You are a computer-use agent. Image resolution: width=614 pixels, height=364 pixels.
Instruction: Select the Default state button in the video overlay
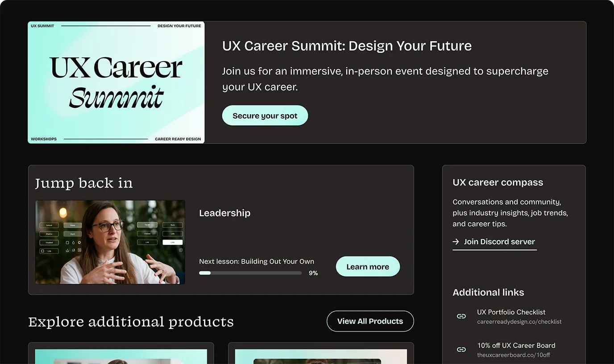(49, 225)
